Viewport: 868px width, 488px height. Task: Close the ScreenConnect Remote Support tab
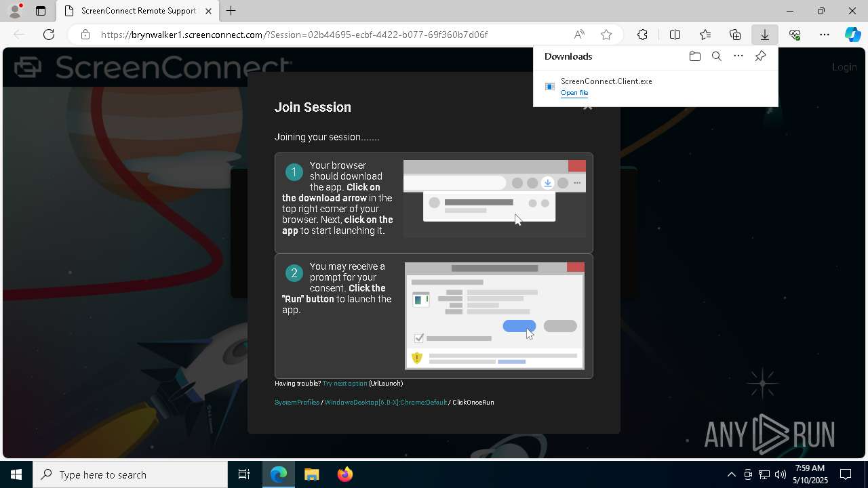point(209,11)
